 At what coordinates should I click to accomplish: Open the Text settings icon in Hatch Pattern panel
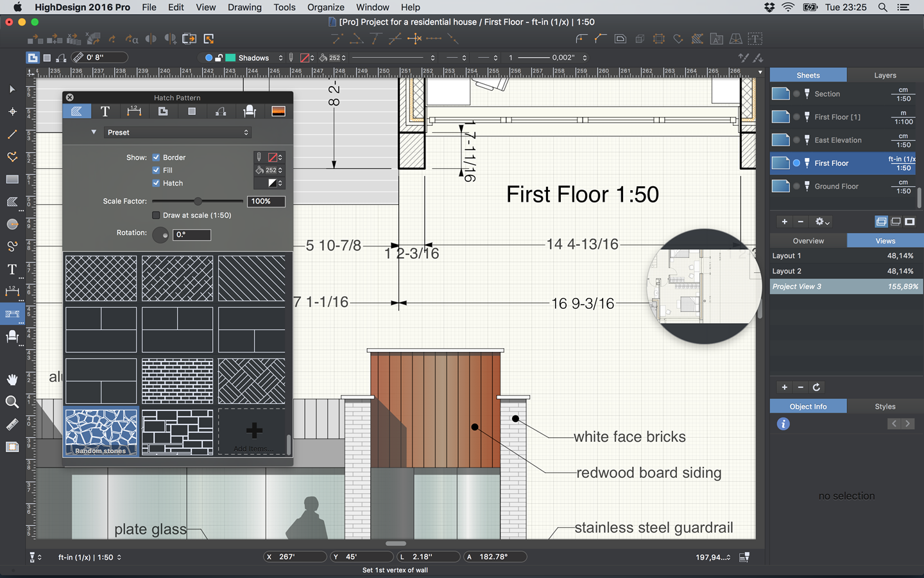click(x=105, y=111)
